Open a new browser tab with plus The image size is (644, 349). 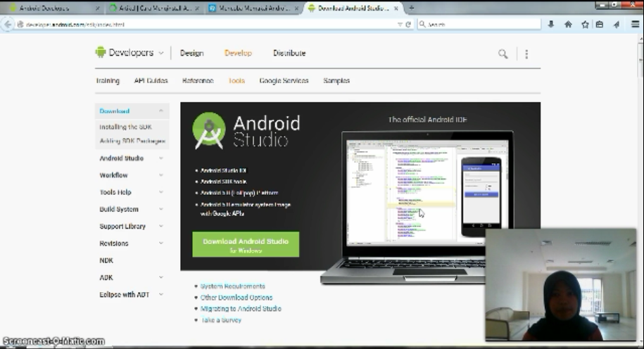pos(411,8)
